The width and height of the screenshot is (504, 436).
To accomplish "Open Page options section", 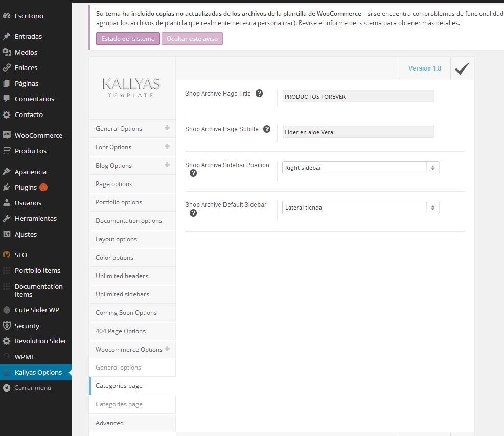I will (x=132, y=184).
